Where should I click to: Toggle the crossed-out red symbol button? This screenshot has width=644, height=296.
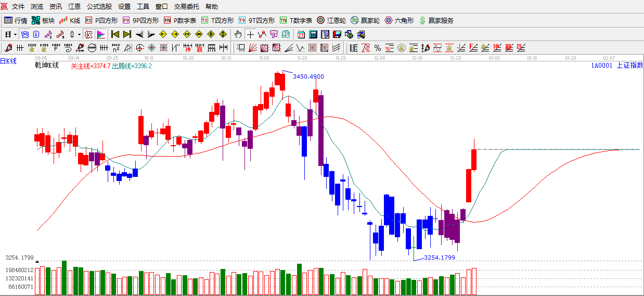click(88, 34)
